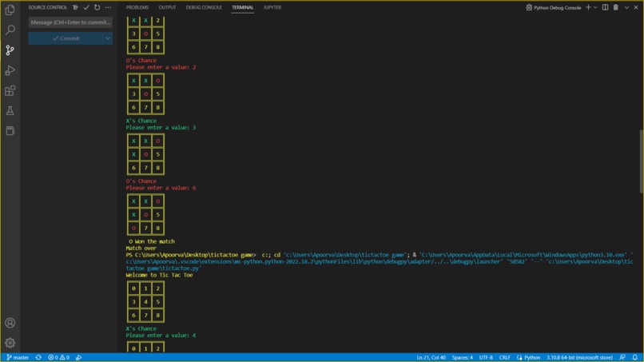The image size is (644, 362).
Task: Click Ln 21, Col 40 in status bar
Action: click(431, 357)
